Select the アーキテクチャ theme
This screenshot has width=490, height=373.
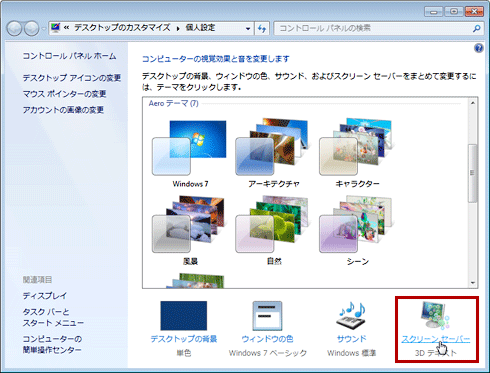(x=273, y=153)
